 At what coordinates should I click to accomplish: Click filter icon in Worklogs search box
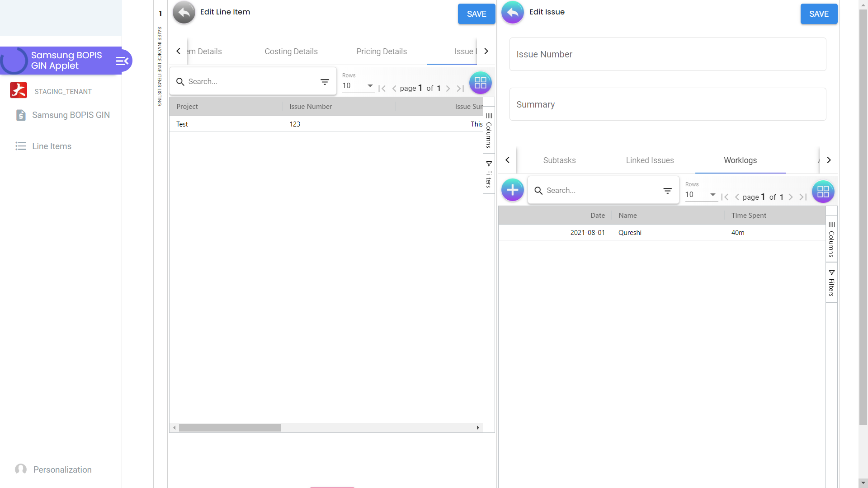pyautogui.click(x=667, y=191)
